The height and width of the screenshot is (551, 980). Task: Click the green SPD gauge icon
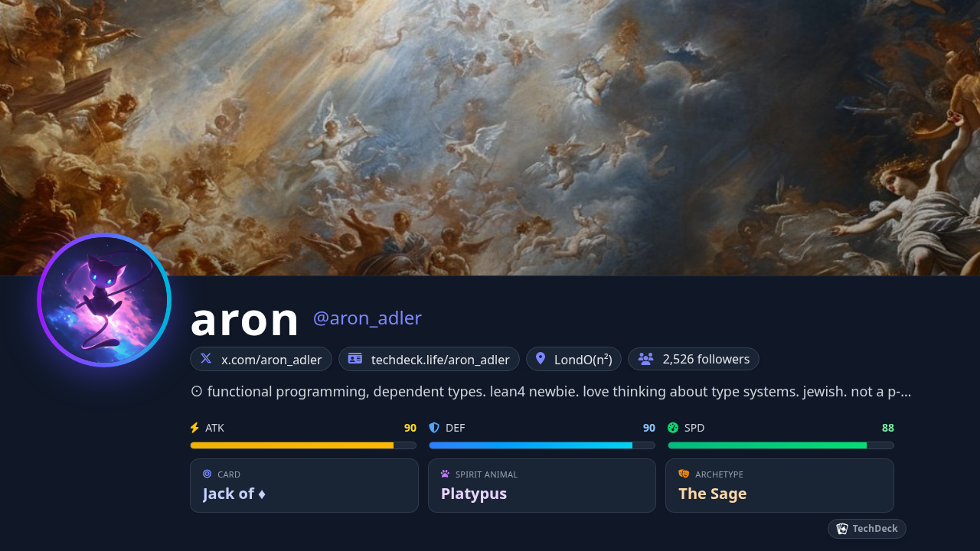click(x=673, y=428)
